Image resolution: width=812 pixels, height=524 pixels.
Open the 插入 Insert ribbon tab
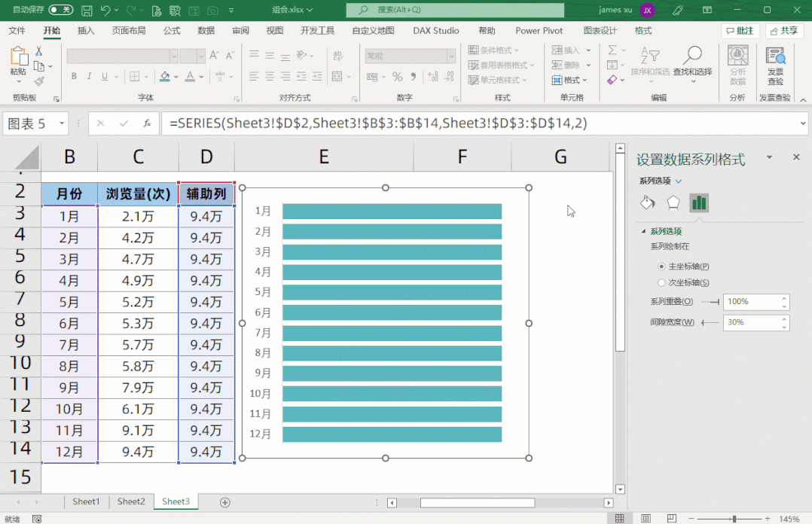(x=86, y=31)
